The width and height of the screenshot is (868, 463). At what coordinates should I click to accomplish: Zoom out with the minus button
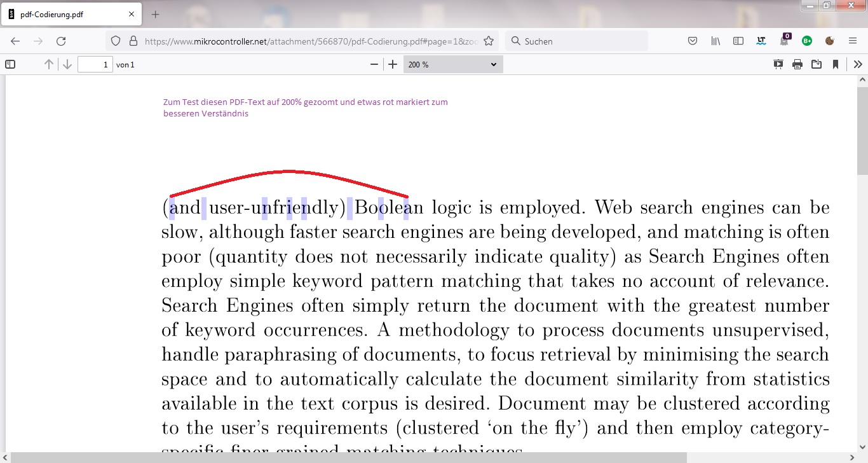tap(374, 64)
